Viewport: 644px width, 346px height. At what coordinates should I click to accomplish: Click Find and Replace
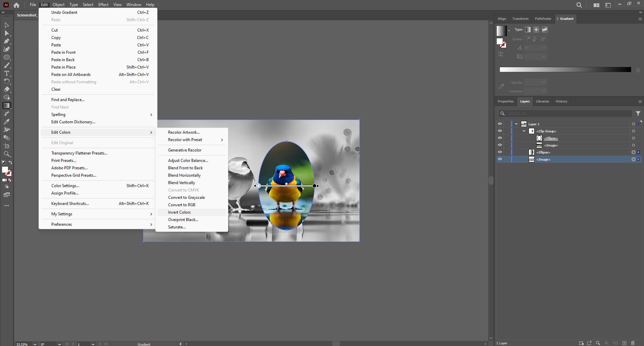click(68, 99)
